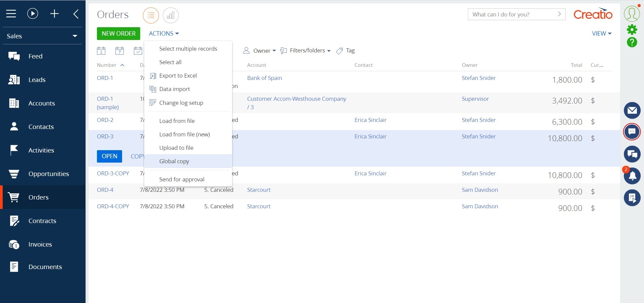Screen dimensions: 644x303
Task: Open the quick add plus icon
Action: pyautogui.click(x=54, y=14)
